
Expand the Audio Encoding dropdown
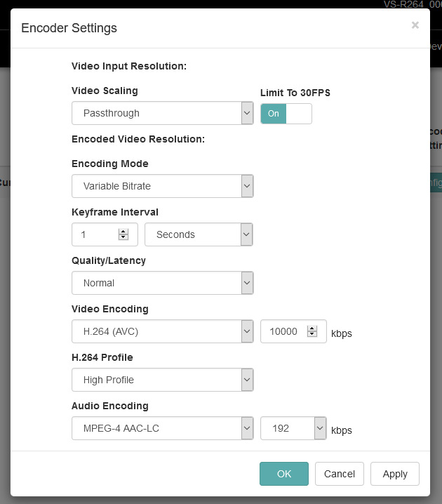tap(162, 428)
